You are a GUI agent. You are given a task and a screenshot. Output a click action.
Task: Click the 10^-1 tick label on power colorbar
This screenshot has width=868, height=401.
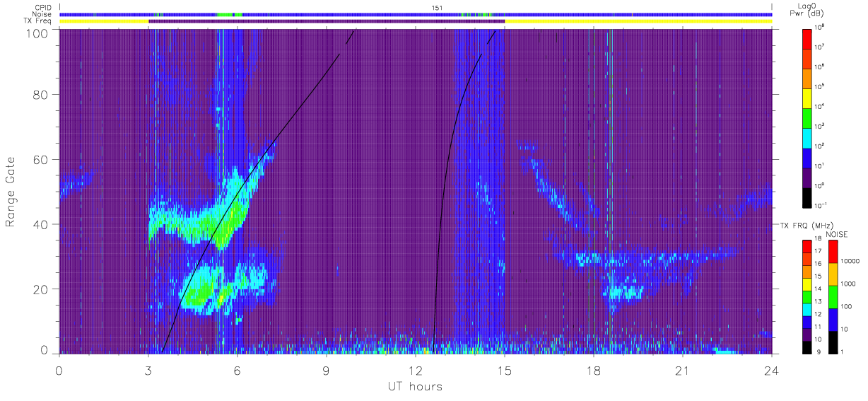tap(821, 205)
